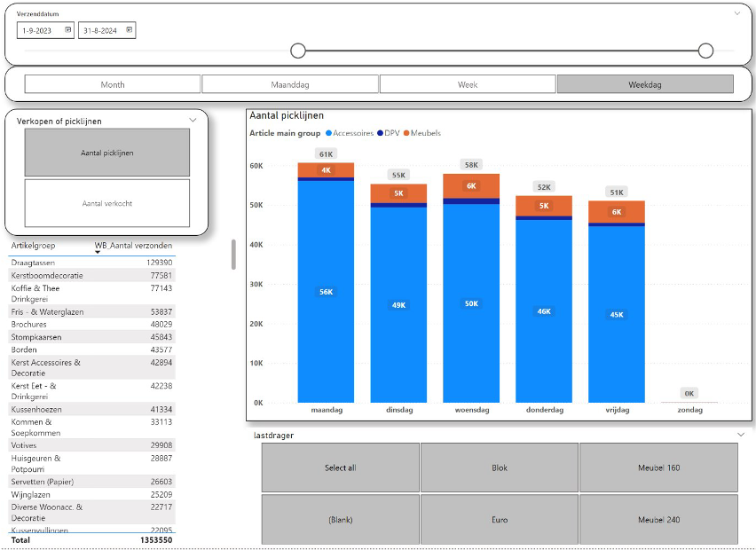Click the left date range slider handle
Image resolution: width=756 pixels, height=550 pixels.
tap(298, 51)
